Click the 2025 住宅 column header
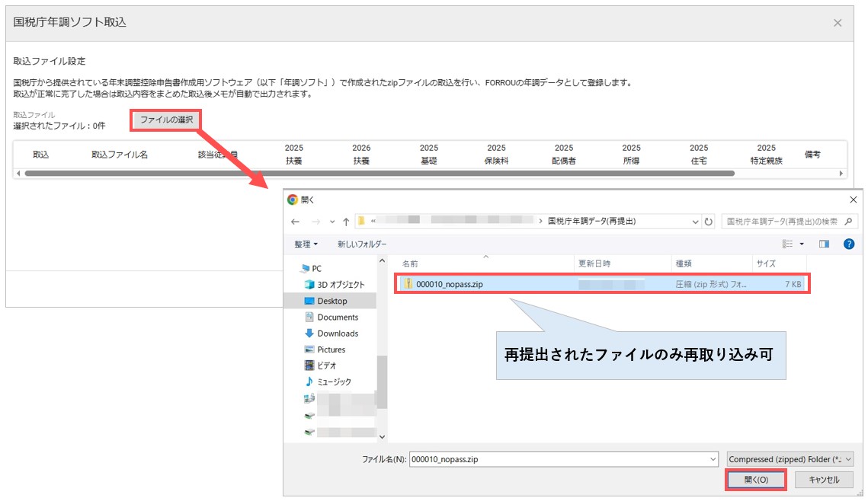This screenshot has width=868, height=501. coord(699,155)
